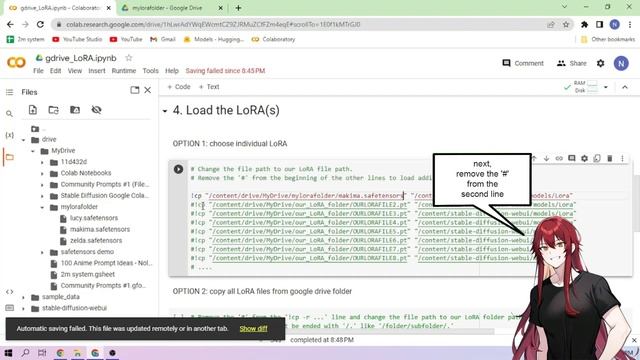
Task: Open Task View on taskbar
Action: coord(42,353)
